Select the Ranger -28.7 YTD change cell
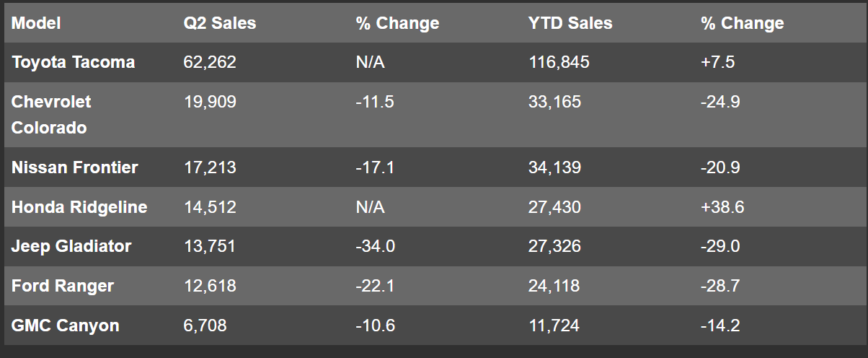 719,286
